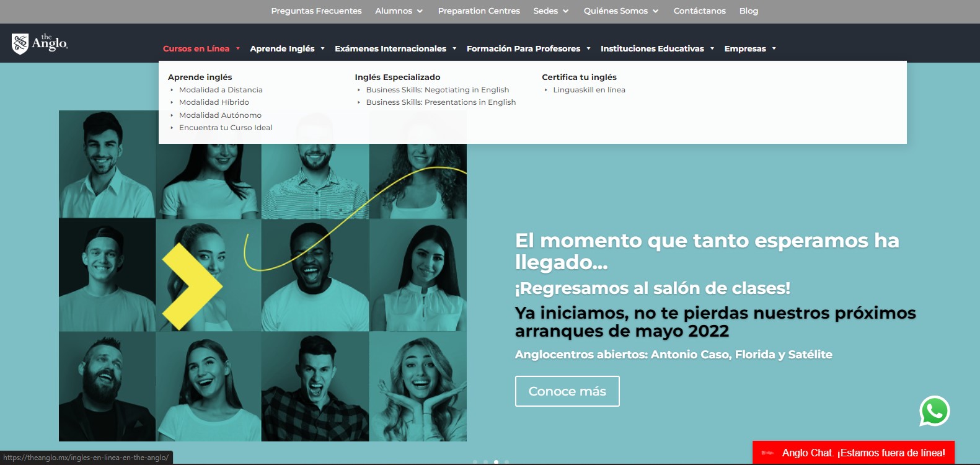
Task: Choose Modalidad Autónomo
Action: [x=220, y=115]
